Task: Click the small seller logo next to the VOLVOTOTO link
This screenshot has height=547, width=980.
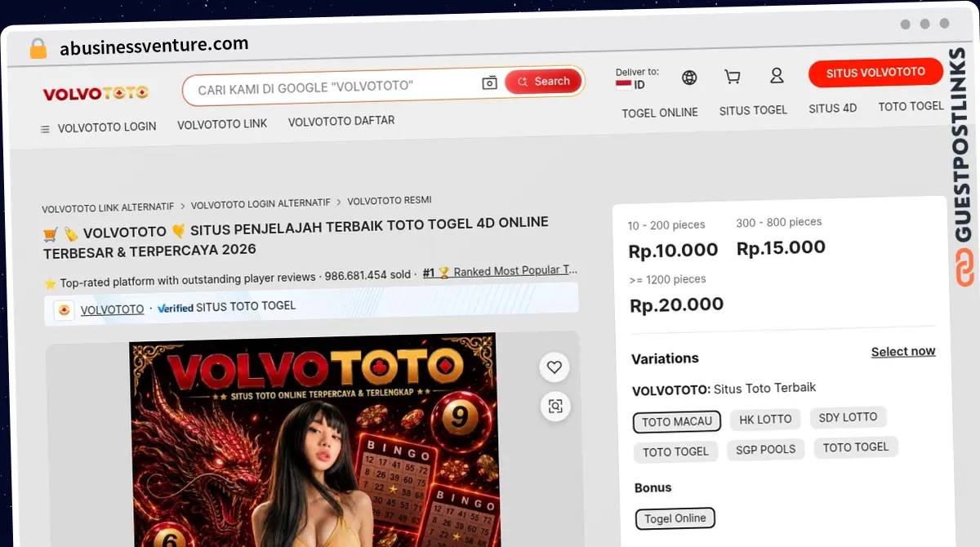Action: [65, 310]
